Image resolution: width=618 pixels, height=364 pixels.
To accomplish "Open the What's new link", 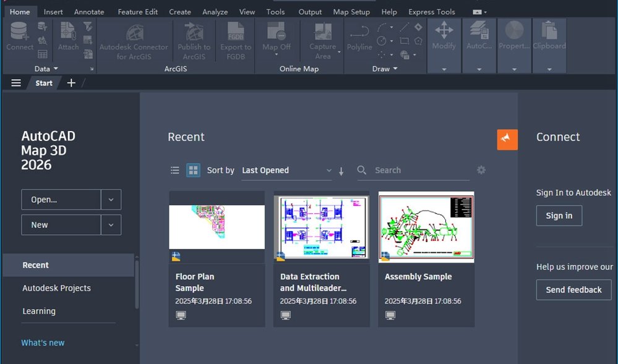I will pos(43,343).
